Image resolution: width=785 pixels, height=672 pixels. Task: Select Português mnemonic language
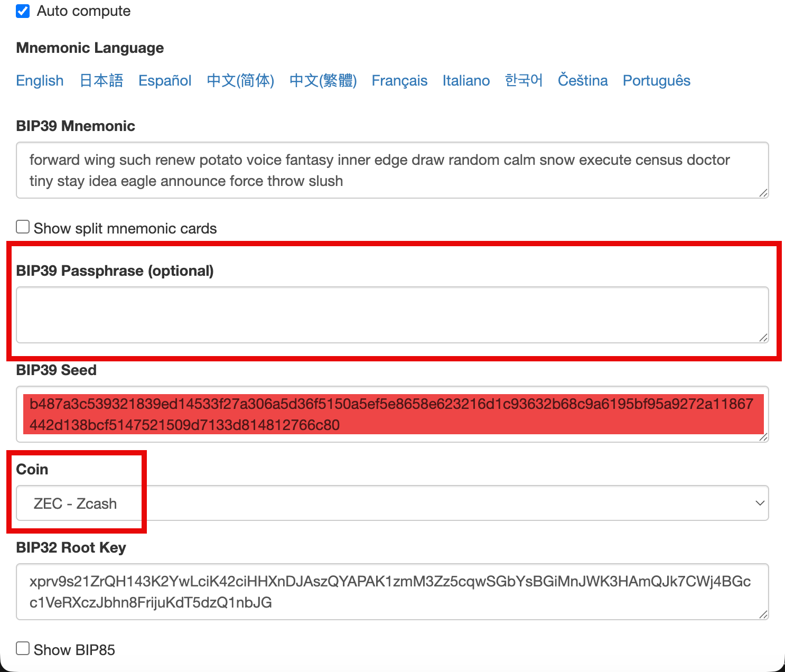coord(656,80)
